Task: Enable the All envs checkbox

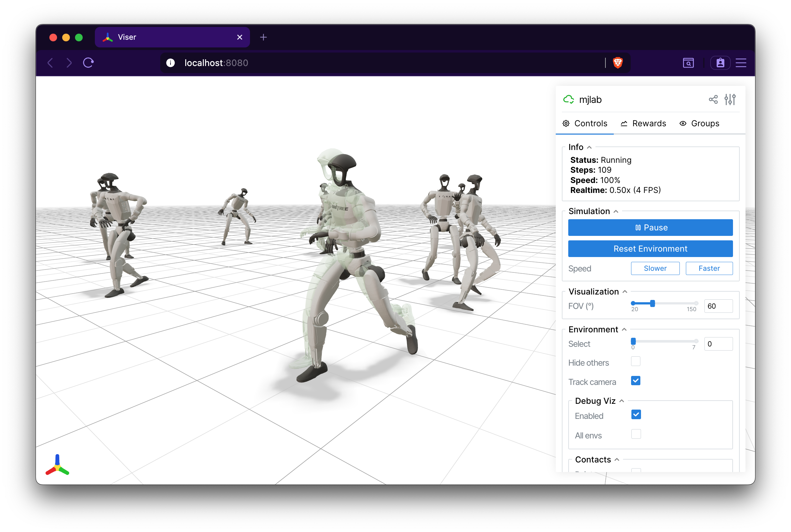Action: (636, 434)
